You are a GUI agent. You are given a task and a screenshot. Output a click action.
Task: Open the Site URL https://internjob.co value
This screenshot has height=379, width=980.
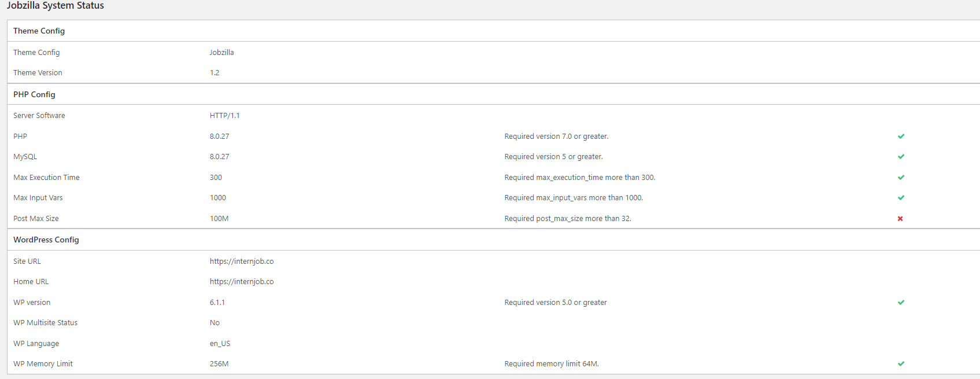point(242,262)
